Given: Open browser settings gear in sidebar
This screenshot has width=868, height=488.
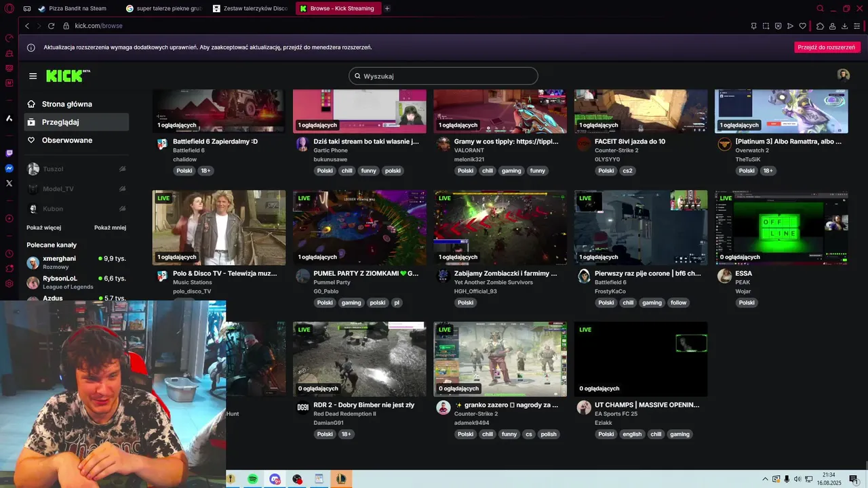Looking at the screenshot, I should pyautogui.click(x=9, y=283).
